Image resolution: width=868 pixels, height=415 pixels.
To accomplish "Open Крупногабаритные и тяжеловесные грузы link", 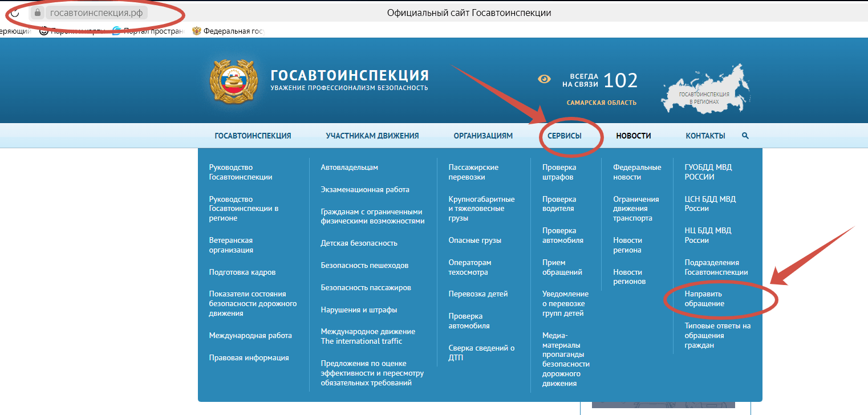I will 481,209.
